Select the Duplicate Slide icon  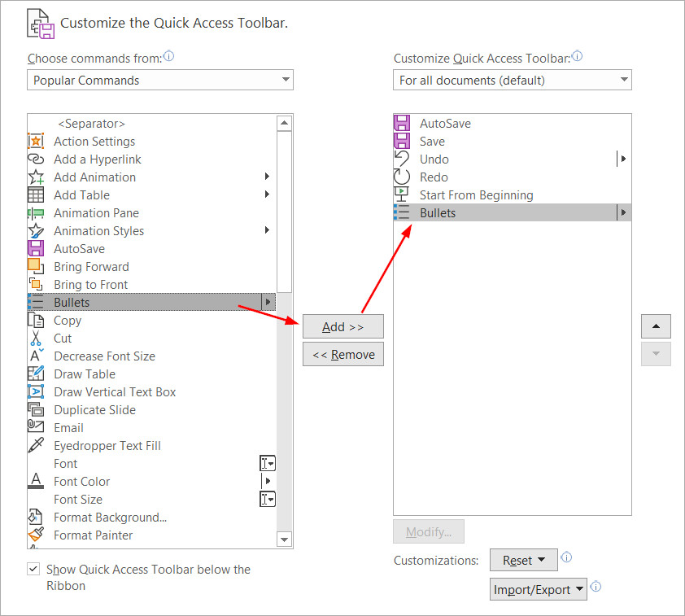click(x=37, y=409)
